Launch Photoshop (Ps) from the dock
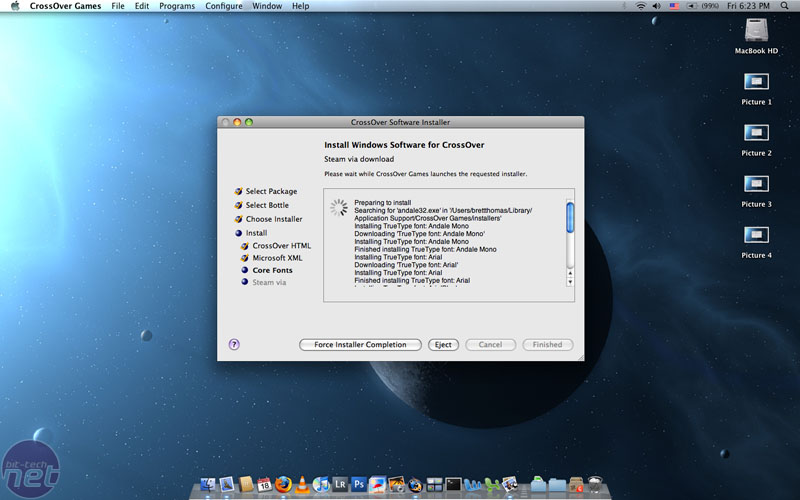Viewport: 800px width, 500px height. pos(359,484)
